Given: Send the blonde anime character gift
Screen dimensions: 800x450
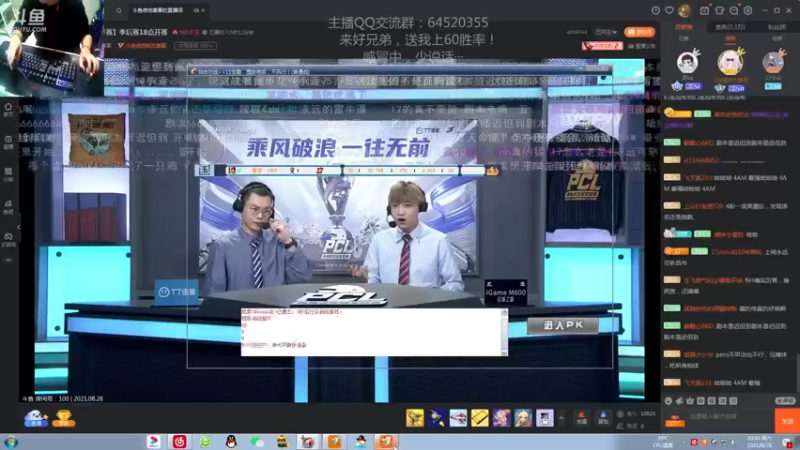Looking at the screenshot, I should [x=523, y=418].
